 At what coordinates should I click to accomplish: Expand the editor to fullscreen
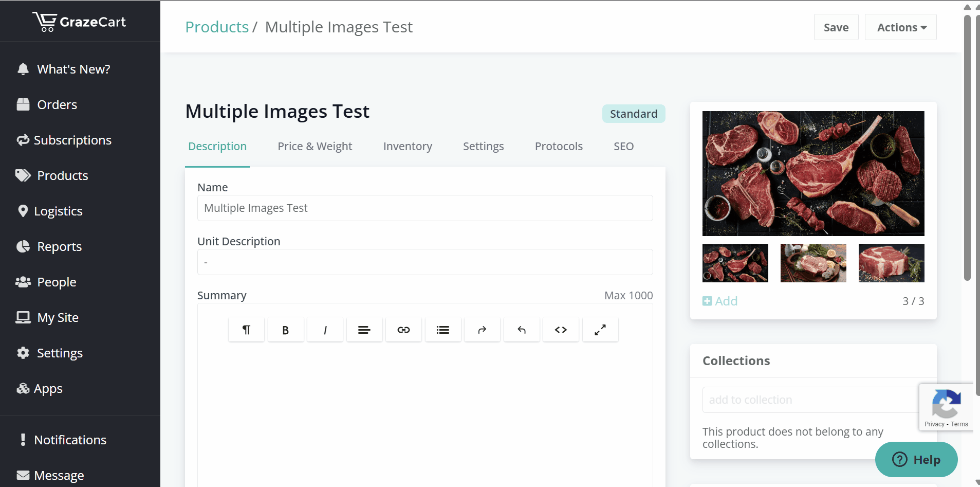(600, 330)
